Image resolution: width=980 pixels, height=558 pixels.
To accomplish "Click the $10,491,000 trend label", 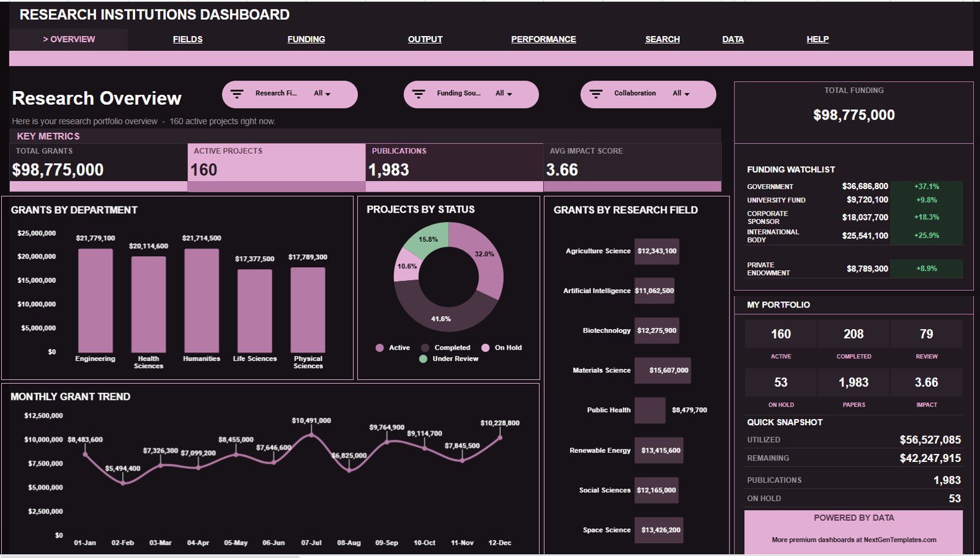I will click(311, 420).
